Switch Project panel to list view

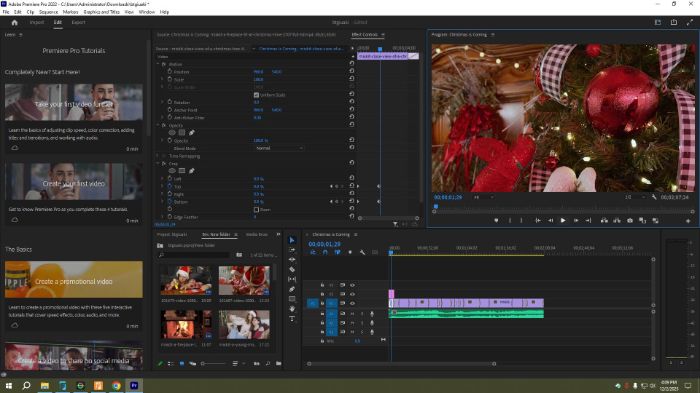click(x=170, y=364)
